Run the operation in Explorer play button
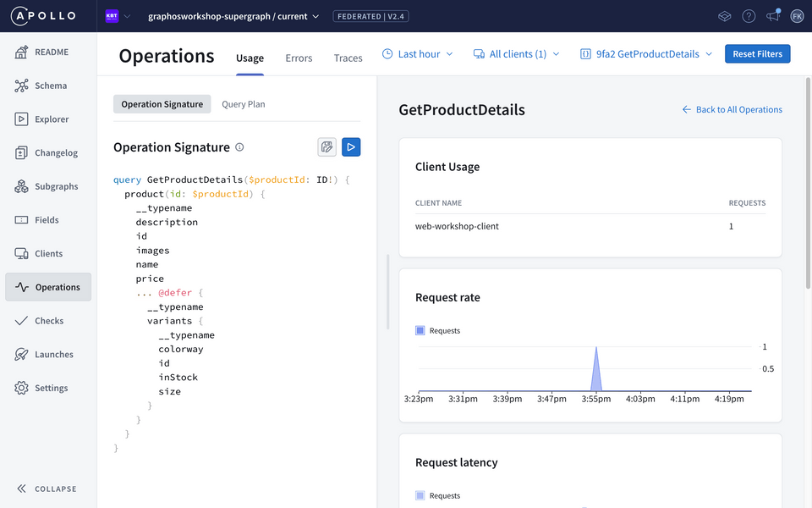Viewport: 812px width, 508px height. click(351, 147)
